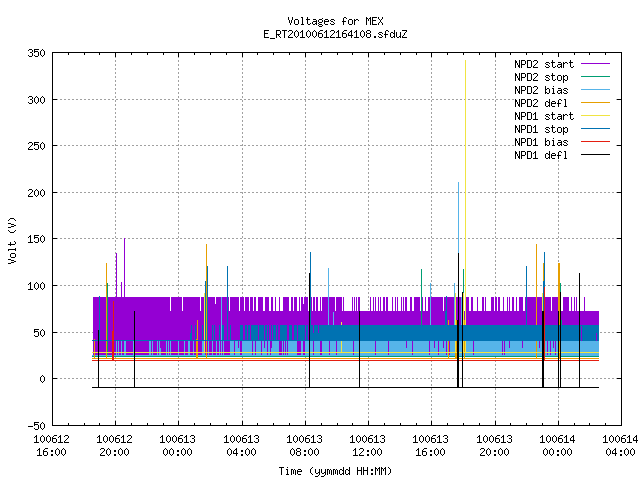Click the purple NPD2 start legend line
This screenshot has height=480, width=640.
click(595, 64)
